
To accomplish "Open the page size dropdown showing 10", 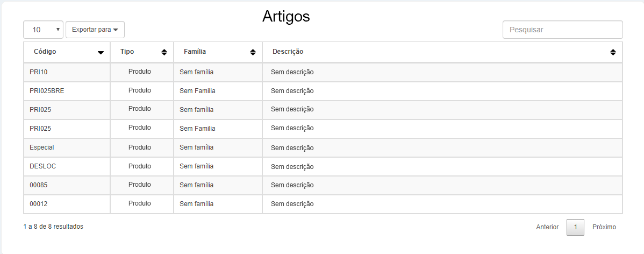I will tap(43, 30).
